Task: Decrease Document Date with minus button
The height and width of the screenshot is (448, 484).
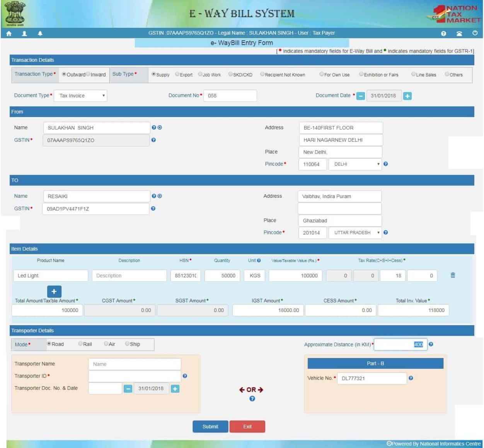Action: (x=361, y=96)
